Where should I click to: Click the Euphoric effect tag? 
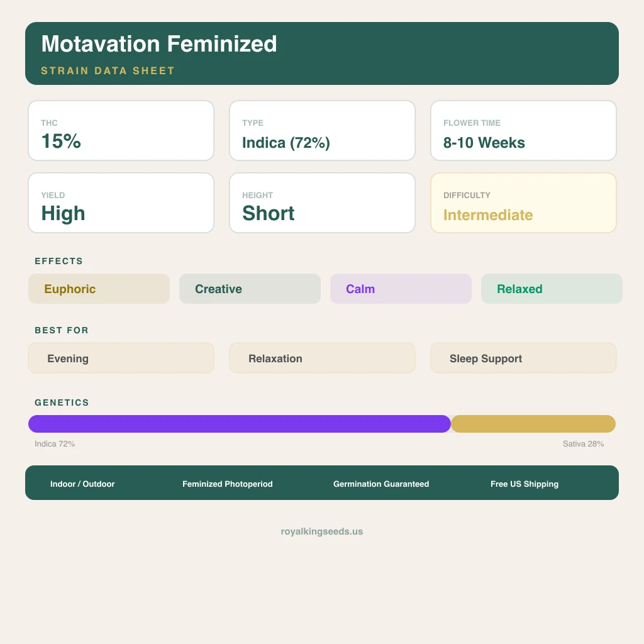click(99, 289)
